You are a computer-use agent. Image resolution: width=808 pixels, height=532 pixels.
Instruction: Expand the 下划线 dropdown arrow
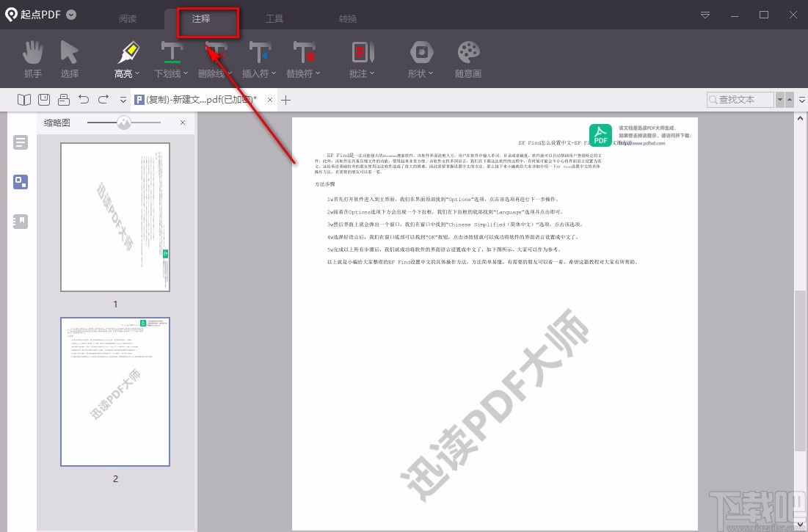point(185,73)
